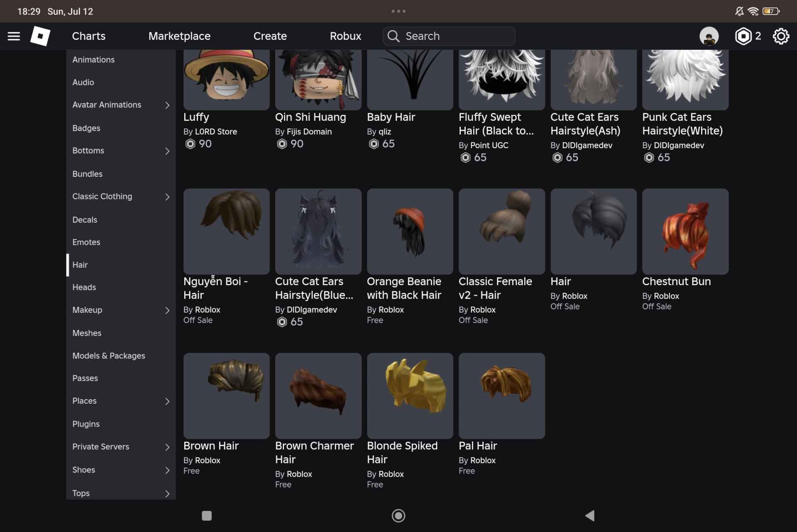
Task: Tap the Wi-Fi status icon
Action: point(753,11)
